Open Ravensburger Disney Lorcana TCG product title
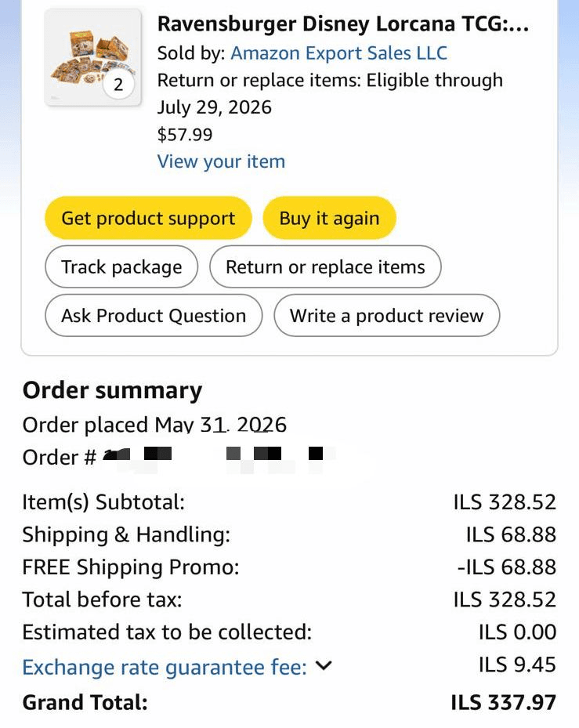The image size is (579, 728). click(x=343, y=24)
